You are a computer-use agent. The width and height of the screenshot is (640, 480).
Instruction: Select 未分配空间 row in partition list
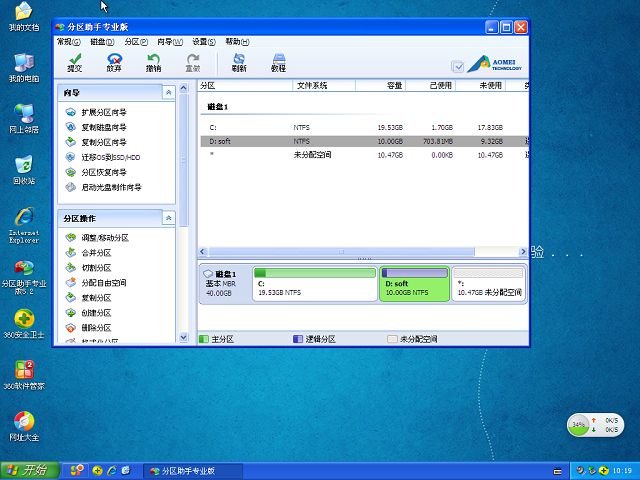pos(364,155)
